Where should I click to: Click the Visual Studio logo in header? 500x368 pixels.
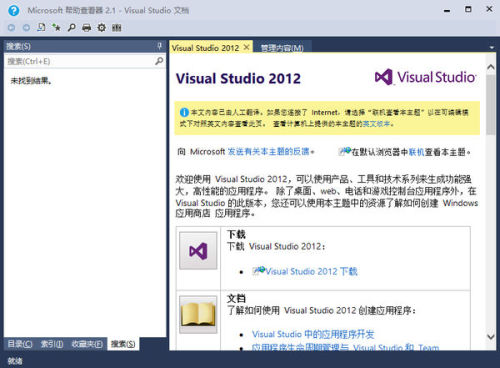click(x=426, y=77)
